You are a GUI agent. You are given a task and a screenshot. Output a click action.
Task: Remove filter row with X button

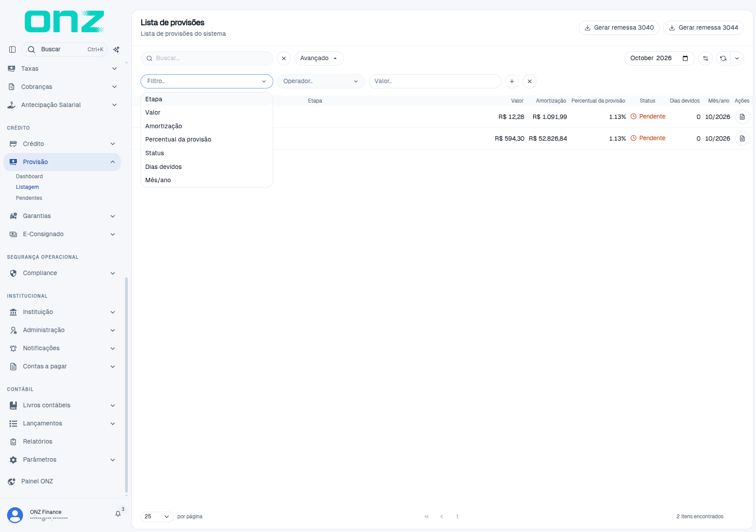pyautogui.click(x=530, y=81)
